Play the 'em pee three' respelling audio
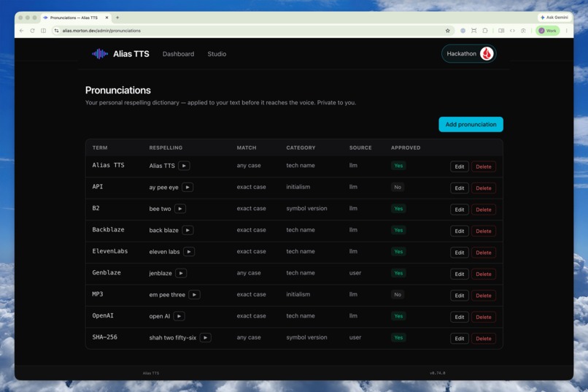588x392 pixels. 194,295
